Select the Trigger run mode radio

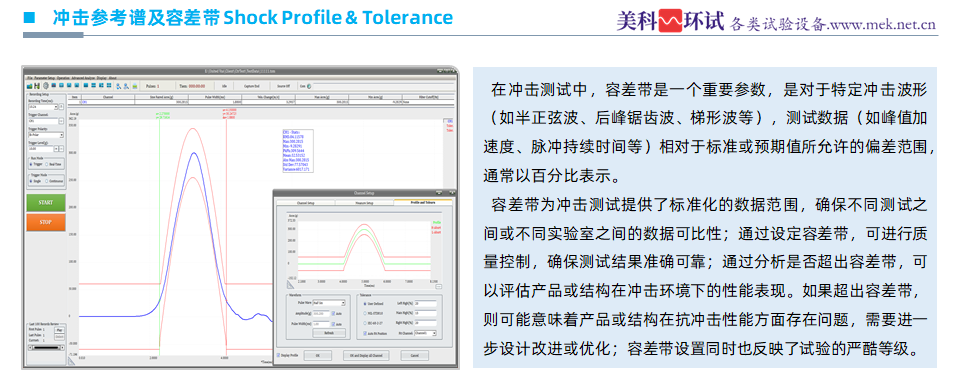point(31,164)
